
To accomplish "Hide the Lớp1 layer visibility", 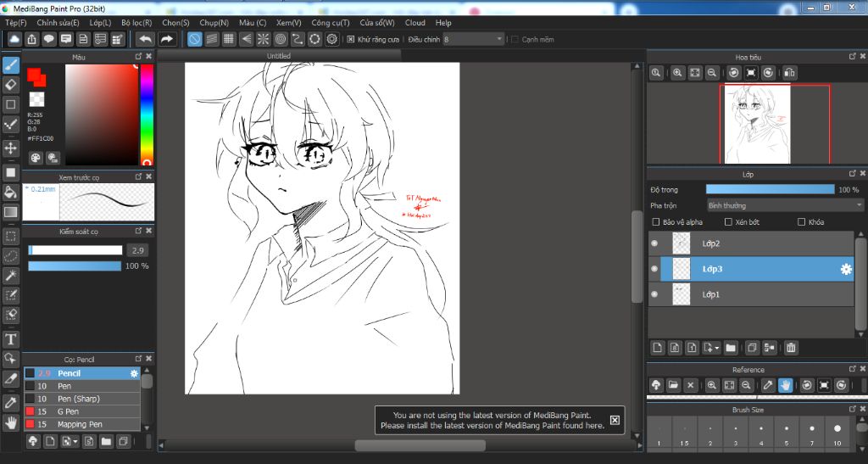I will pyautogui.click(x=654, y=294).
